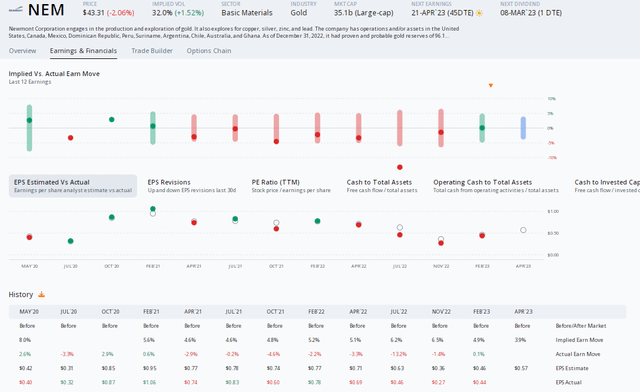Image resolution: width=640 pixels, height=392 pixels.
Task: Click the orange triangle marker above the chart
Action: pos(491,85)
